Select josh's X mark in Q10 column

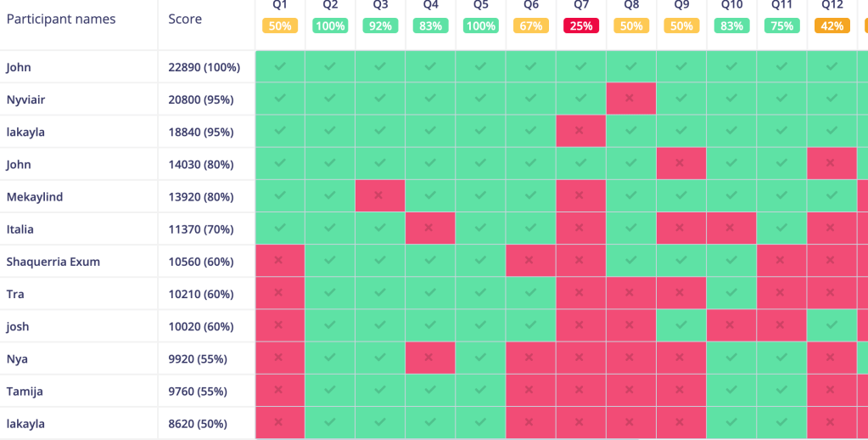[731, 326]
